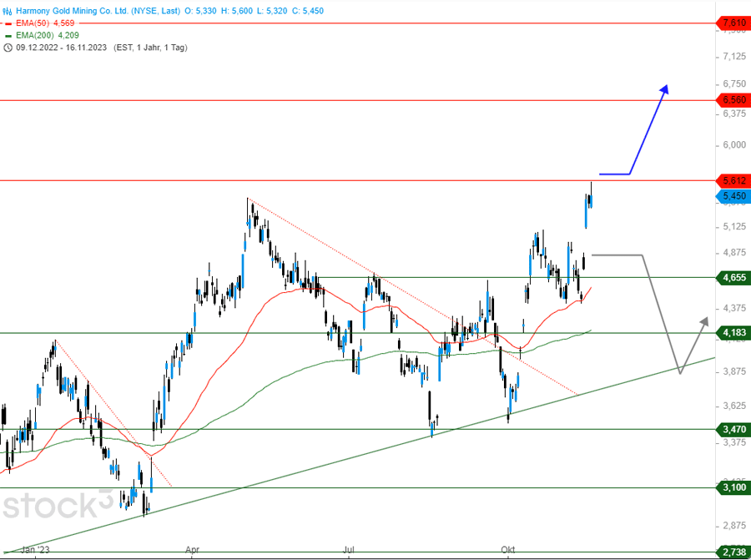Click the Okt marker on the time axis
751x560 pixels.
pyautogui.click(x=507, y=550)
